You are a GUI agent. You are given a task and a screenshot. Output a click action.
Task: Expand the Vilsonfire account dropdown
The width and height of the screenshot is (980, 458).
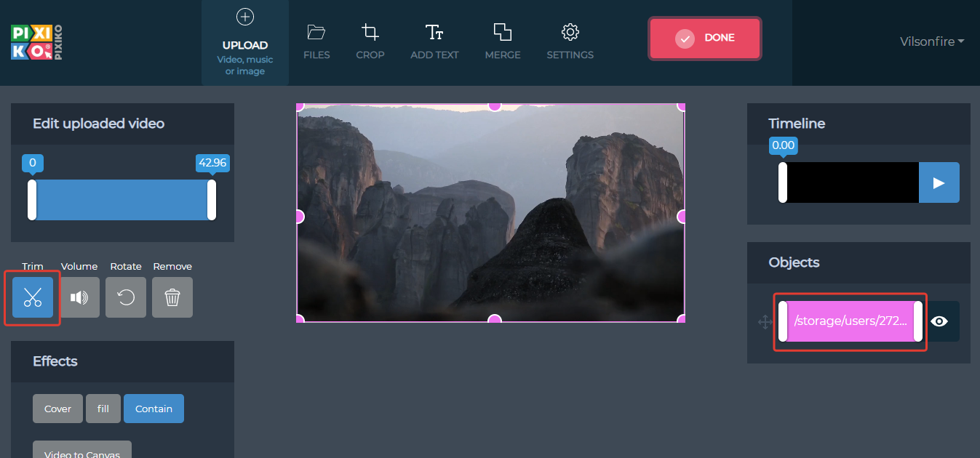(x=932, y=41)
